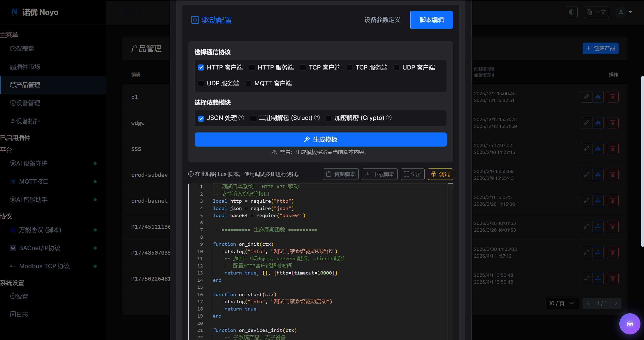Switch to 设备参数定义 tab
The width and height of the screenshot is (644, 340).
(382, 20)
